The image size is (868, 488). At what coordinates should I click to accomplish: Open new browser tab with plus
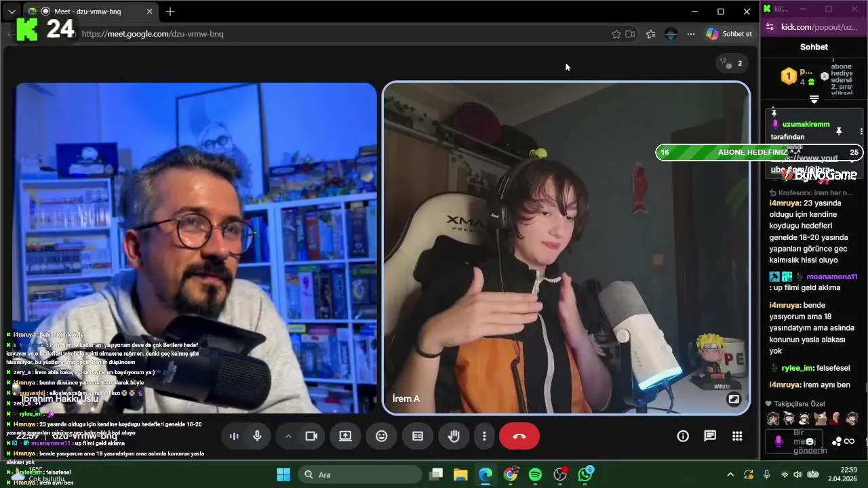coord(170,12)
